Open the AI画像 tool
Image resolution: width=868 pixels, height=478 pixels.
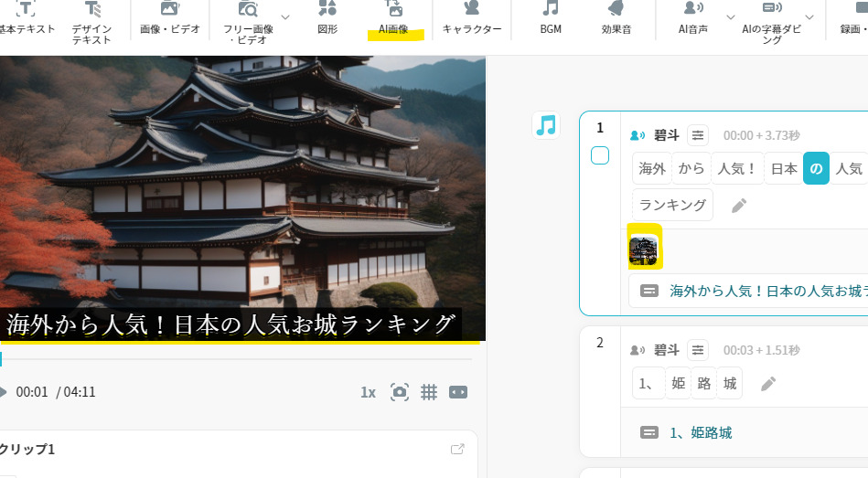click(394, 17)
